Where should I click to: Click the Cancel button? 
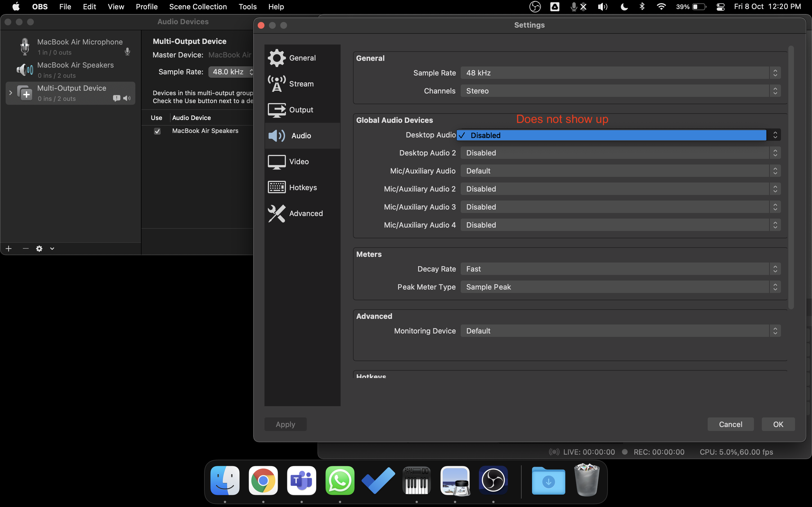point(730,424)
